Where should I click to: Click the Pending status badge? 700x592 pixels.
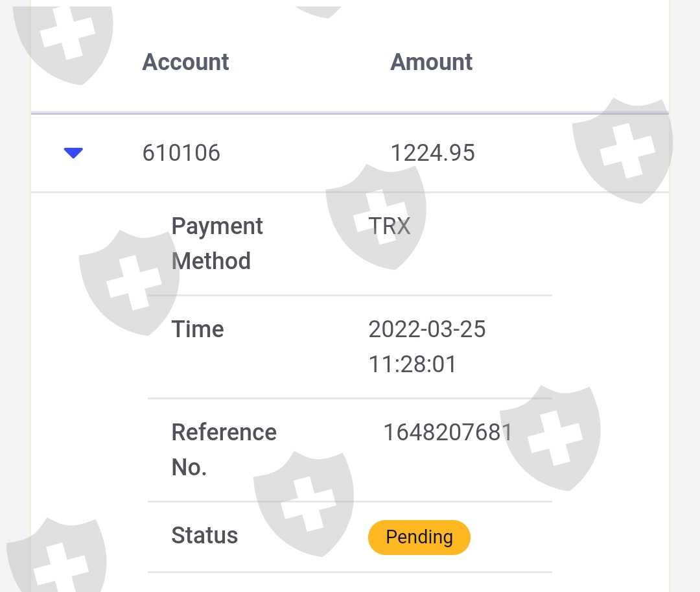pyautogui.click(x=419, y=537)
